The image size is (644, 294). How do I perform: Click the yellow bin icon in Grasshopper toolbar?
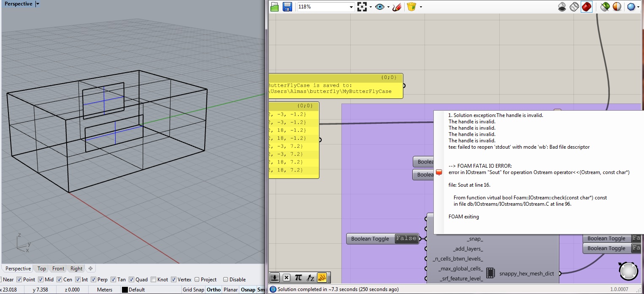(x=411, y=7)
